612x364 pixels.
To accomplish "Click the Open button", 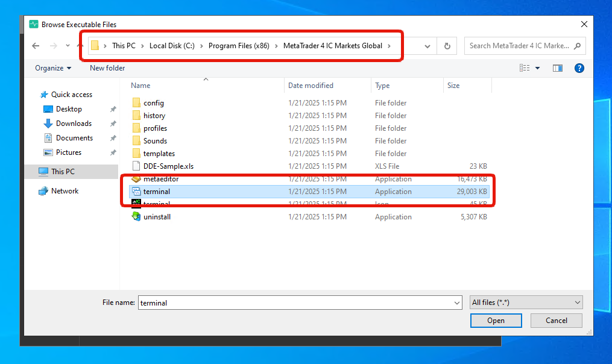I will point(496,320).
